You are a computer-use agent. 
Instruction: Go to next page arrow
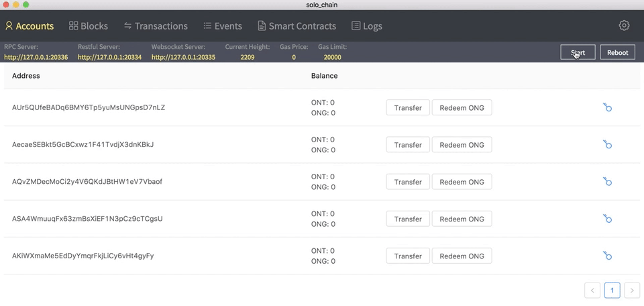[x=632, y=291]
